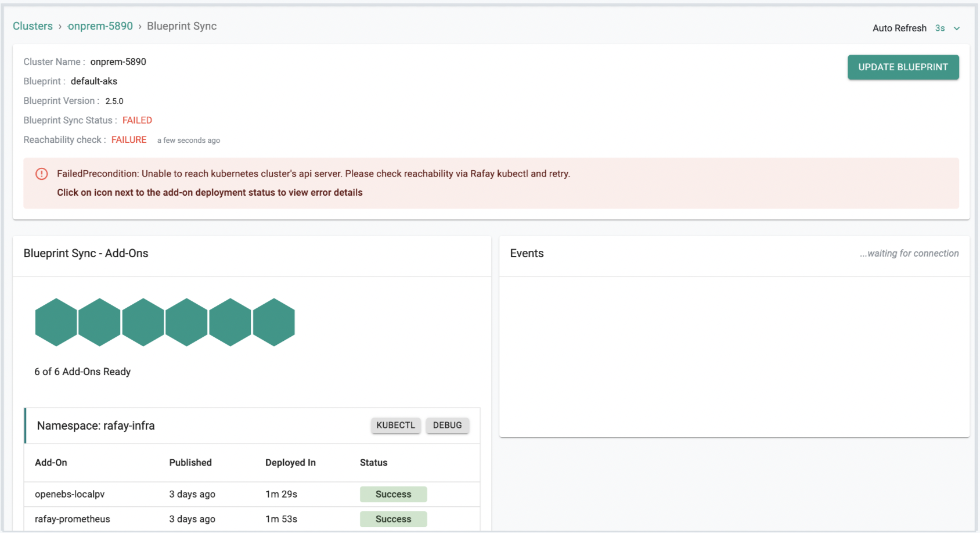Click the Namespace: rafay-infra heading
Screen dimensions: 980x533
pos(96,426)
